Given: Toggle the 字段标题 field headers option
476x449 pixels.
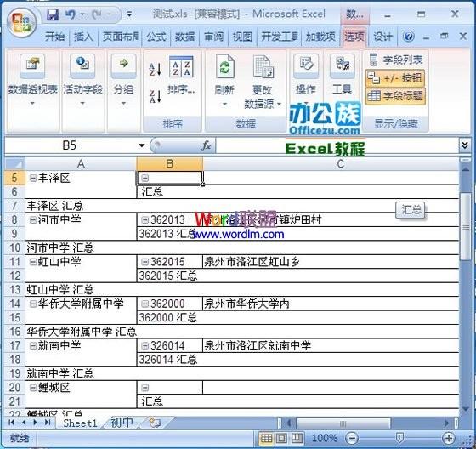Looking at the screenshot, I should click(395, 96).
